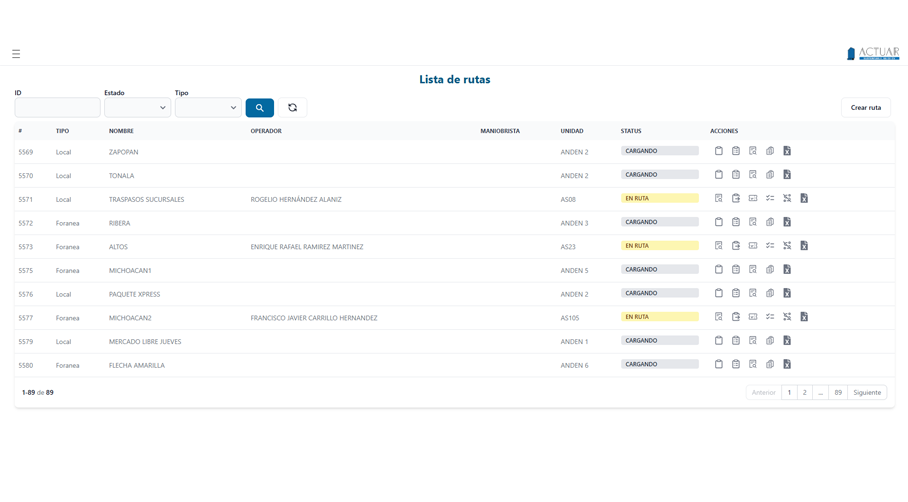Click Siguiente to view next page
The height and width of the screenshot is (502, 908).
click(x=867, y=393)
